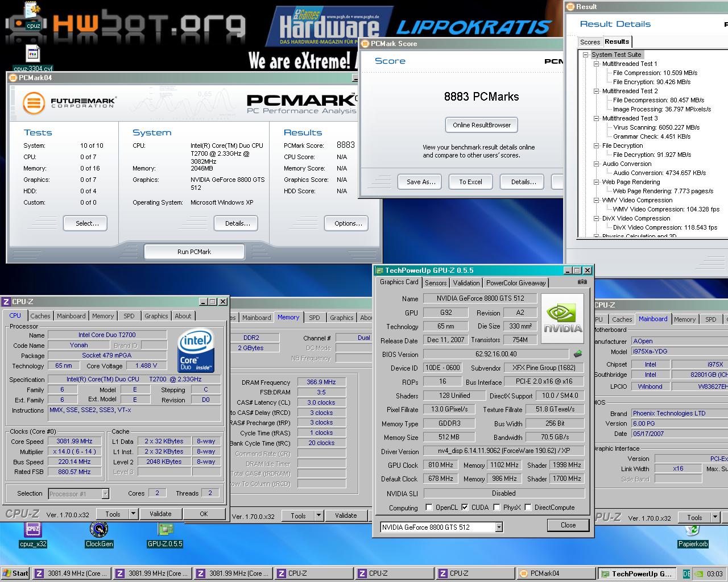
Task: Open the SPD tab in front CPU-Z
Action: pos(129,316)
